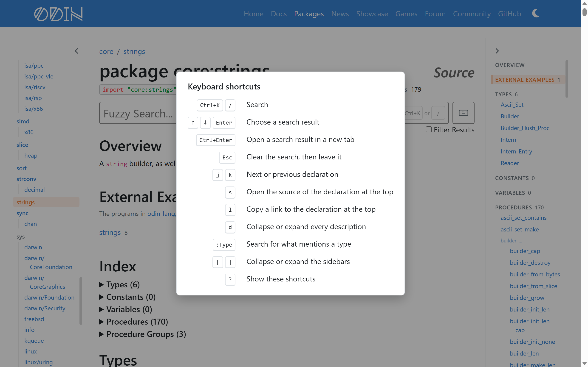Screen dimensions: 588x367
Task: Open the Docs navigation item
Action: [x=279, y=14]
